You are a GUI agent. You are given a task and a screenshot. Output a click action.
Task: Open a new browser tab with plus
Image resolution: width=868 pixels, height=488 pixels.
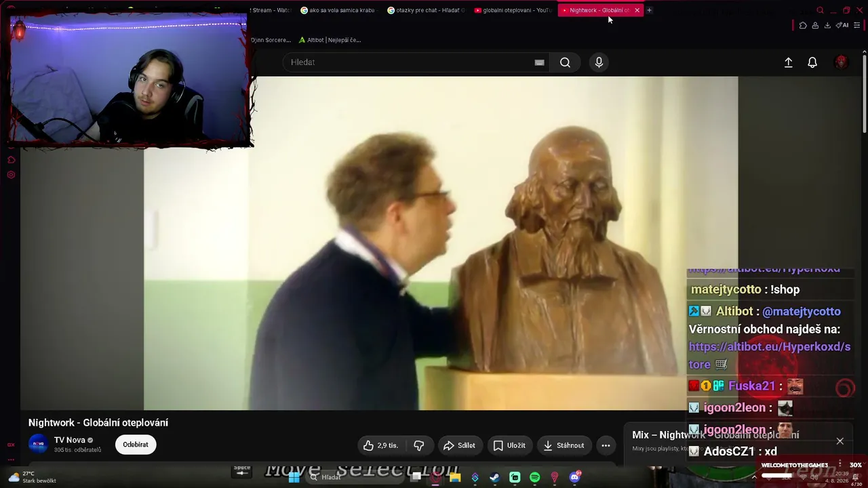649,10
